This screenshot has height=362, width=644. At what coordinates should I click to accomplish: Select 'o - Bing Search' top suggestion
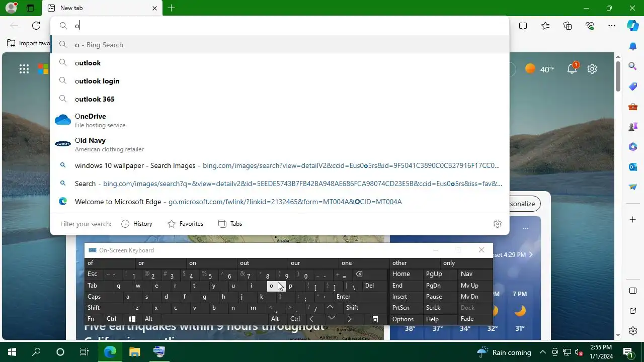point(280,45)
